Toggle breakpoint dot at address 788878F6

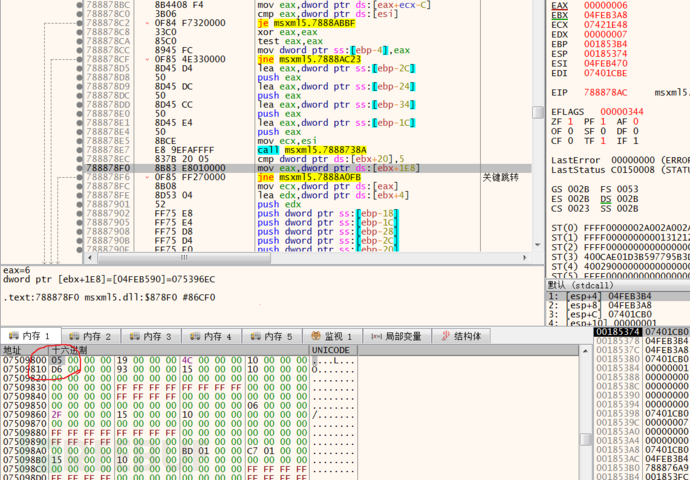(77, 176)
